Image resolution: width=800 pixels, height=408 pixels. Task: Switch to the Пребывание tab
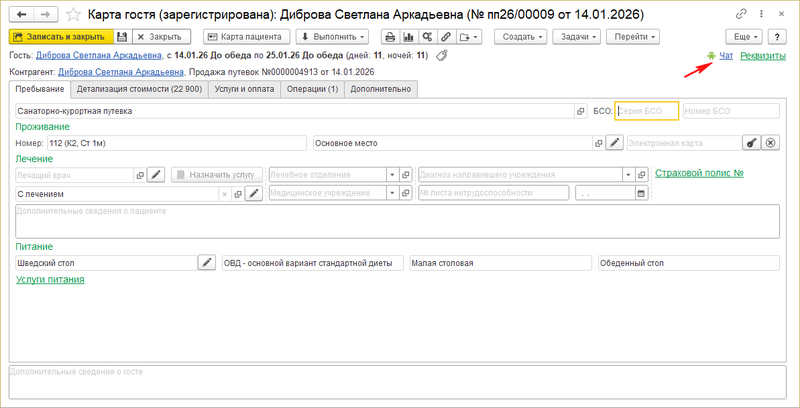tap(40, 89)
